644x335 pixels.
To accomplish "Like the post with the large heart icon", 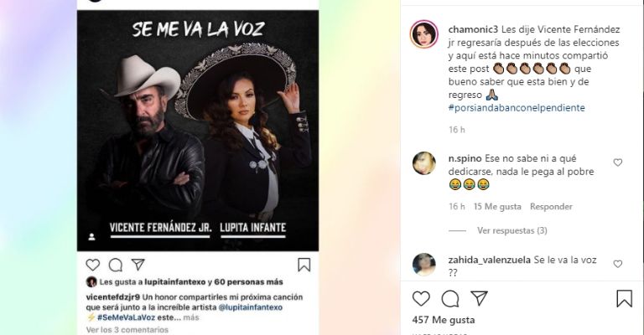I will [421, 299].
